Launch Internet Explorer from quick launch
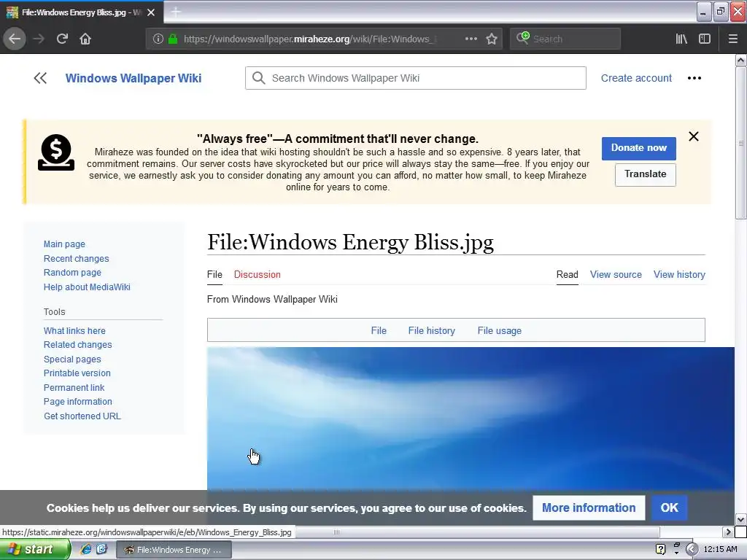Image resolution: width=747 pixels, height=560 pixels. pyautogui.click(x=86, y=550)
